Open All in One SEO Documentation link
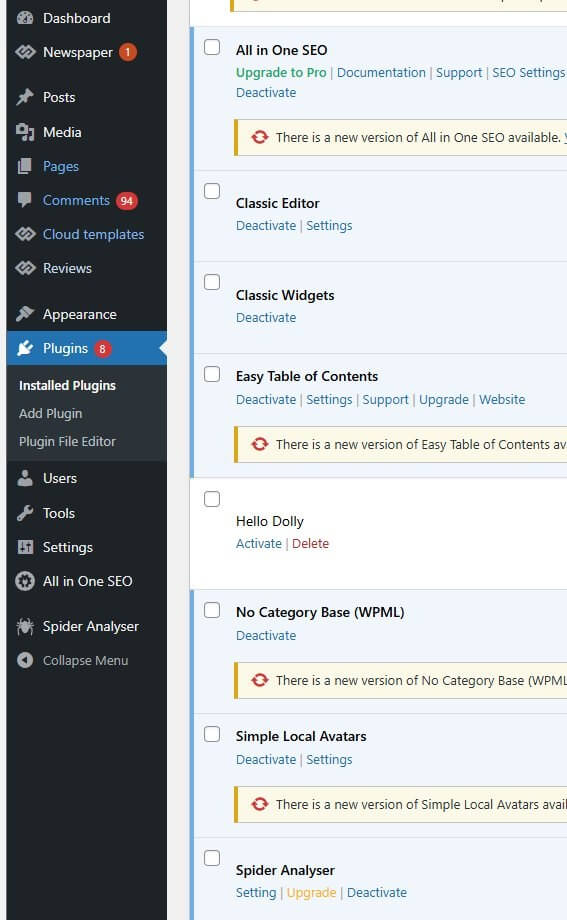Viewport: 567px width, 920px height. pos(381,73)
